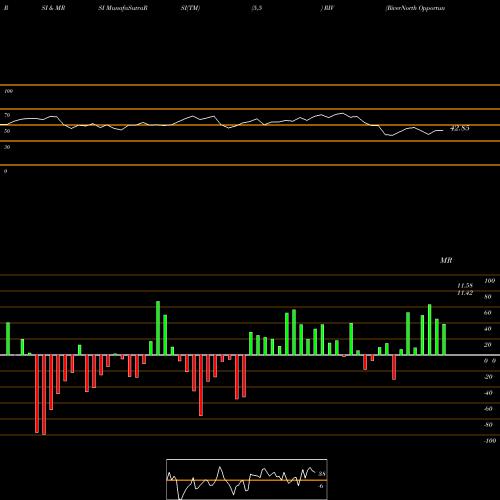This screenshot has height=500, width=500.
Task: Click the RSI axis label 30
Action: tap(7, 147)
